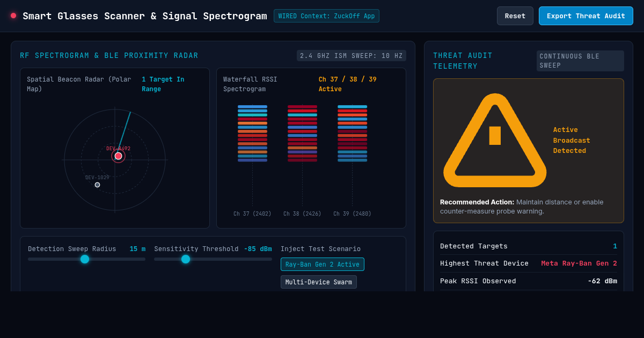Click 'Ch 37 / 38 / 39 Active' text

[348, 84]
